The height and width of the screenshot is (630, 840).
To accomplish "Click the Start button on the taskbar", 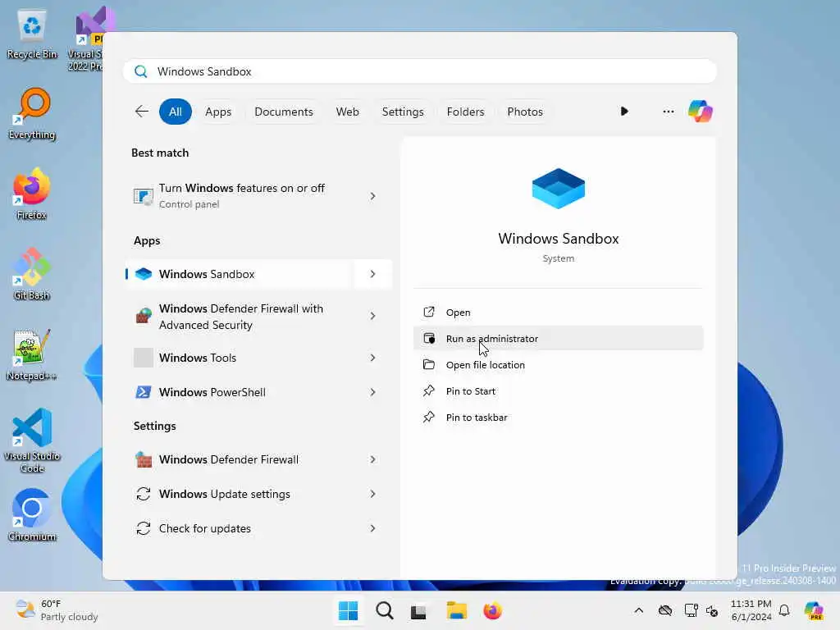I will pyautogui.click(x=348, y=610).
